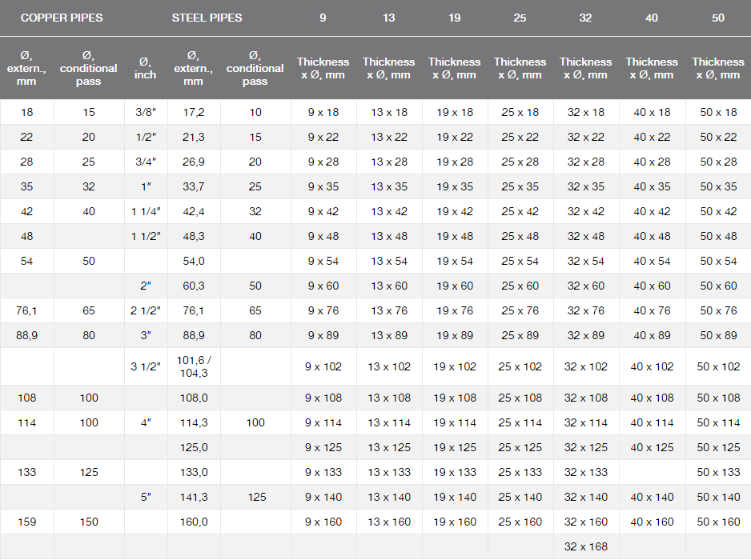The width and height of the screenshot is (751, 560).
Task: Click the "Ø, inch" subheader
Action: (x=146, y=68)
